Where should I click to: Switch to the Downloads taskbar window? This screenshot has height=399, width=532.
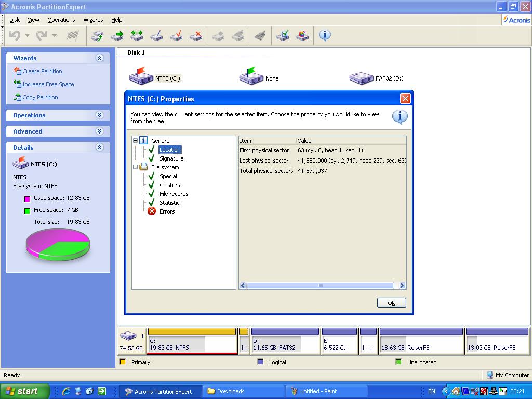[x=243, y=391]
